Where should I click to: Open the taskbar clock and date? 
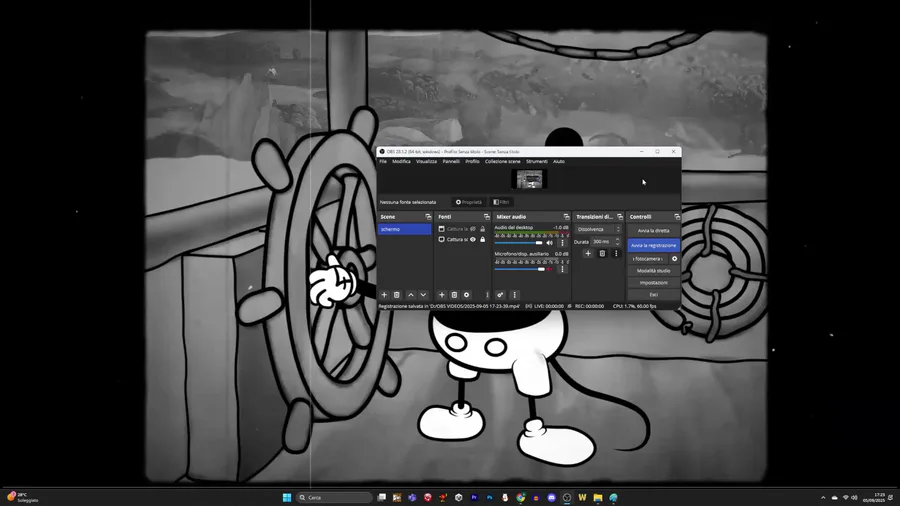[873, 497]
